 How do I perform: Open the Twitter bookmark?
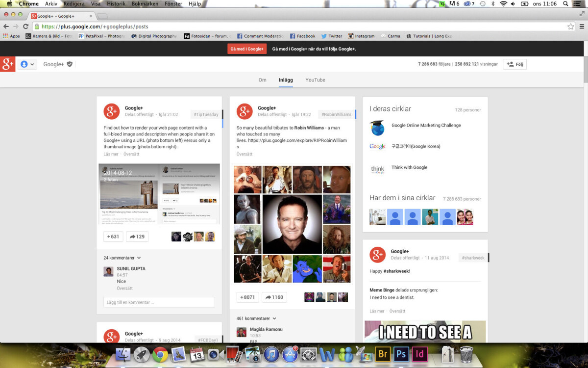point(332,36)
